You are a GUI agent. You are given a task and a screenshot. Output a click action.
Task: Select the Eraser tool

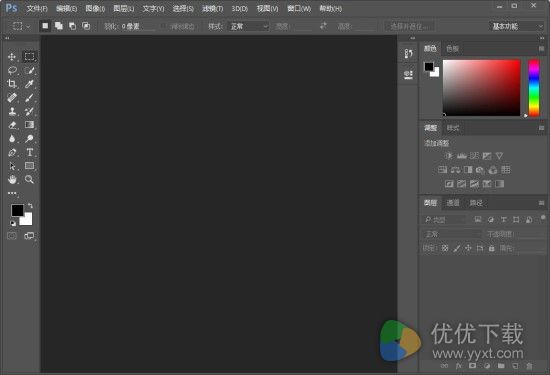tap(12, 125)
